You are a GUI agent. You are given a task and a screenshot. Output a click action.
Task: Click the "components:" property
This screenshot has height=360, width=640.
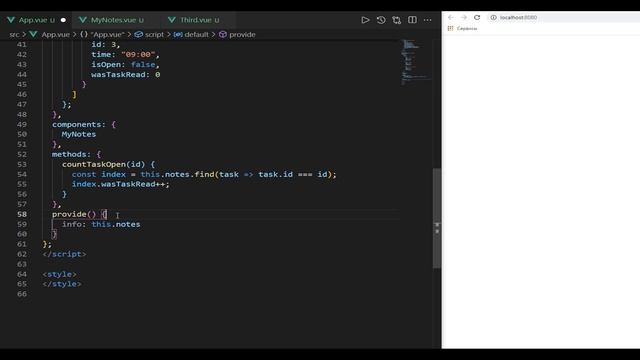(x=78, y=124)
